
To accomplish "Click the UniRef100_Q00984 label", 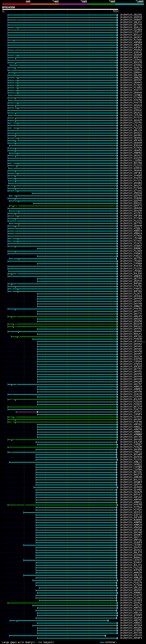I will [x=131, y=555].
